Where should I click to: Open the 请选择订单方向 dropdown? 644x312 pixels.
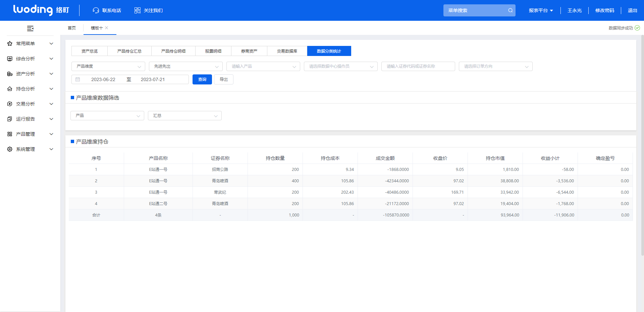click(496, 66)
